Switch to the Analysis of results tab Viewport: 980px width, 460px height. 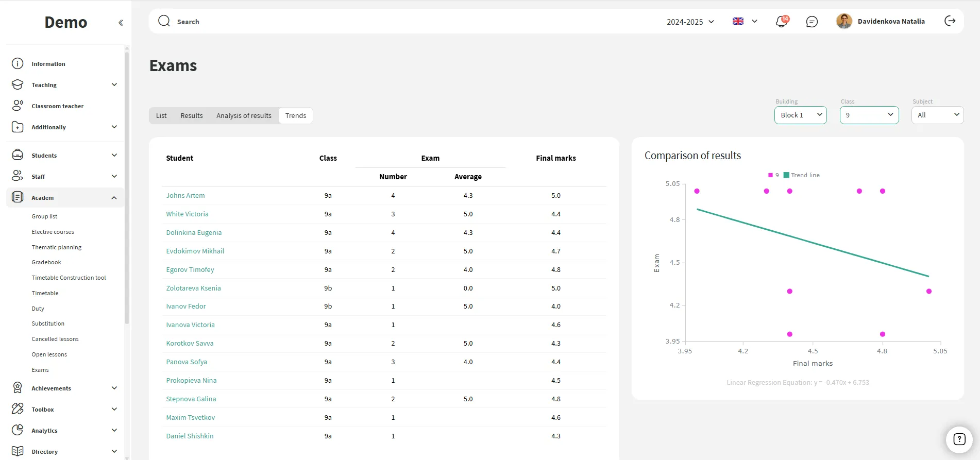pyautogui.click(x=244, y=116)
